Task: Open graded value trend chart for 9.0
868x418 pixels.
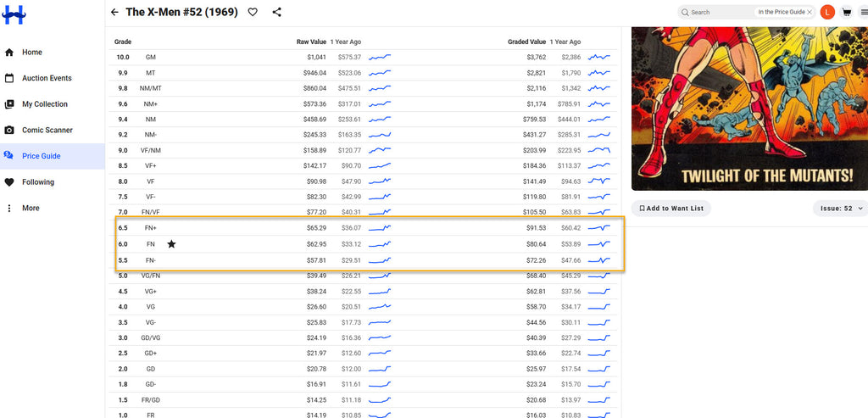Action: point(599,150)
